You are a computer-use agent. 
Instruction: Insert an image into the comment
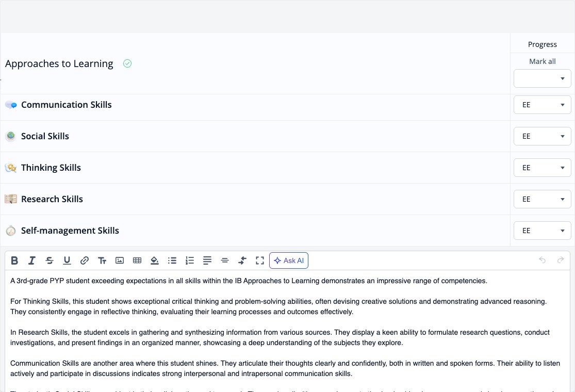(120, 260)
